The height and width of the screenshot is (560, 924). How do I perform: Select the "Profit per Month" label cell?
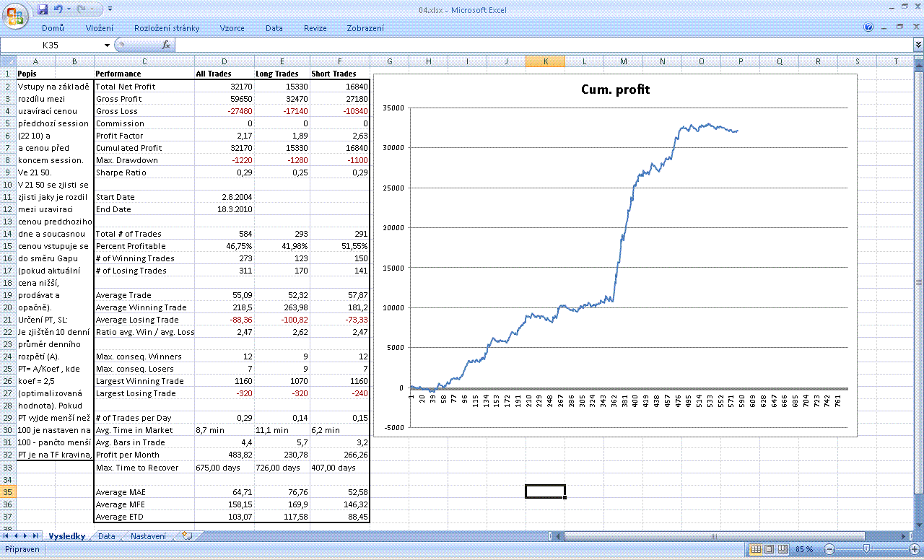click(x=144, y=455)
